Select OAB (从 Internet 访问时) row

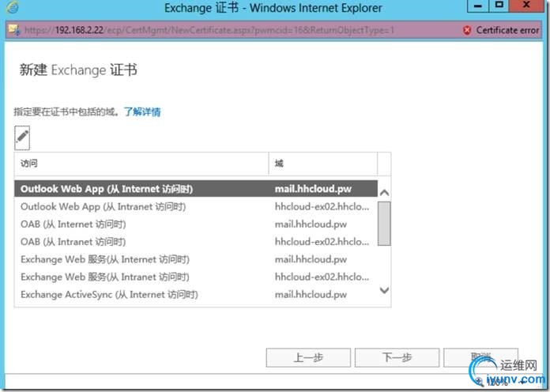(x=196, y=224)
